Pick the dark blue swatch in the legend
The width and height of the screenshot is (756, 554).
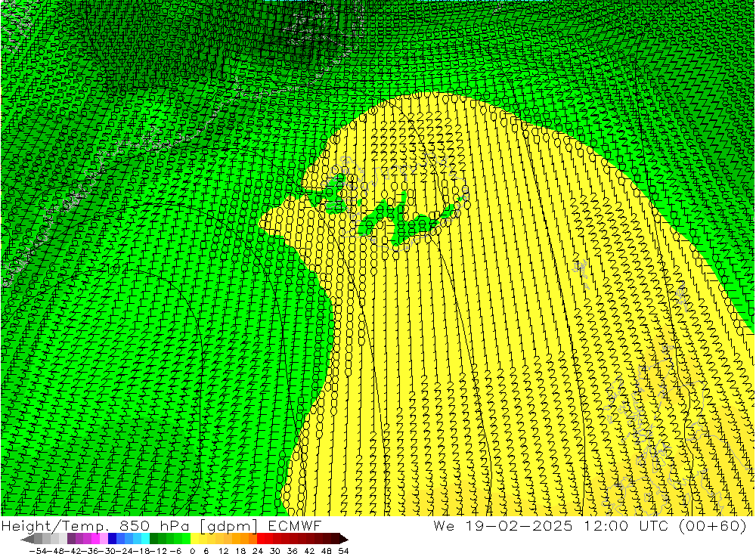[112, 539]
